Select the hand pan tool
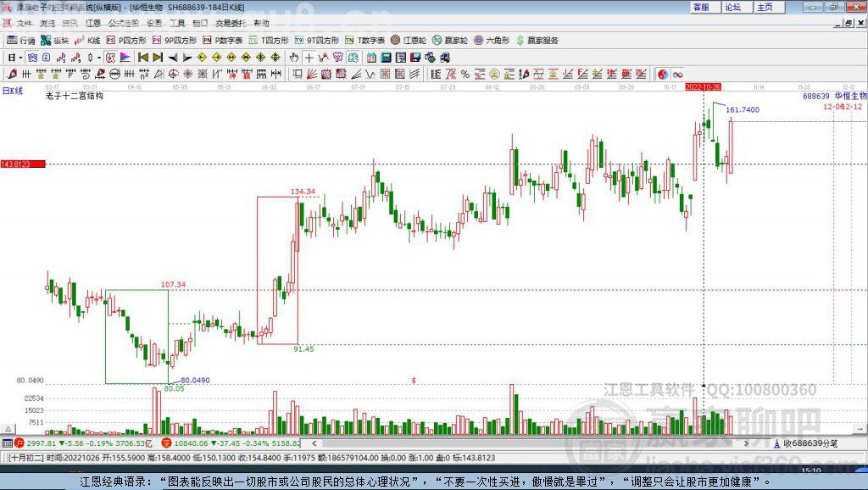This screenshot has width=868, height=490. (294, 58)
